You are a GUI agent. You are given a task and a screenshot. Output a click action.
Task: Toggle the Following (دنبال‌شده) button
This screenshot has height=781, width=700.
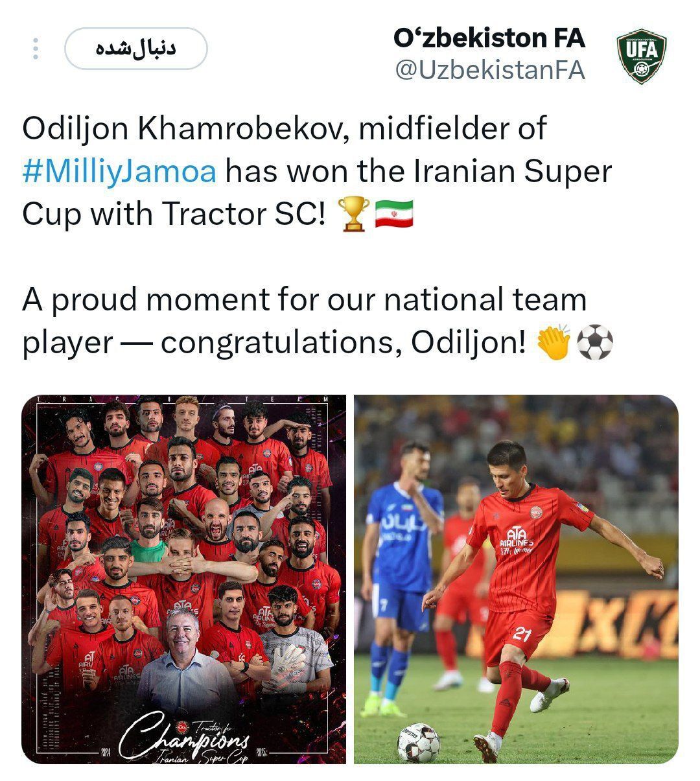tap(135, 49)
